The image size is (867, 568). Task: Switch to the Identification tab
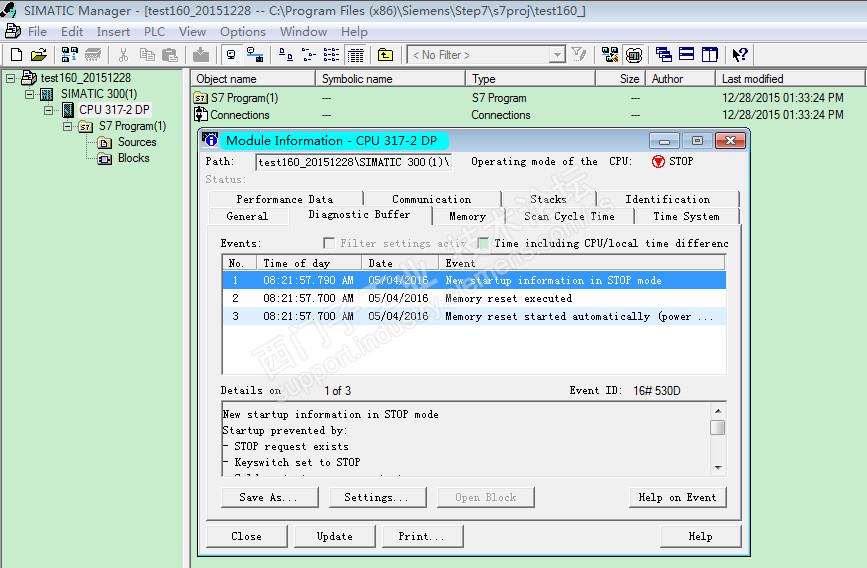click(667, 199)
